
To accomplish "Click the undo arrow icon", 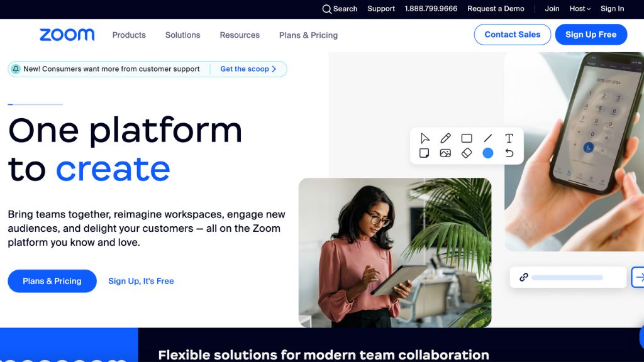I will (x=509, y=153).
